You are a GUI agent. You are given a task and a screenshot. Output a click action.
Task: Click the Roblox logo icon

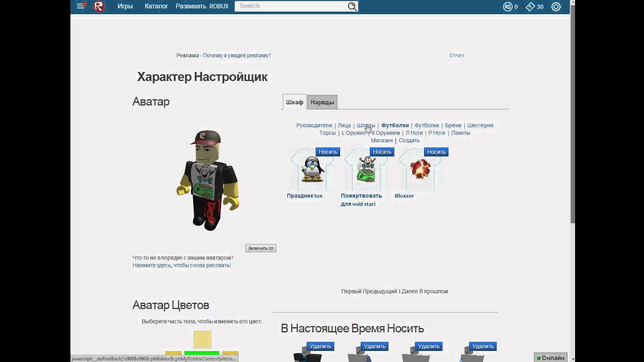pyautogui.click(x=99, y=7)
